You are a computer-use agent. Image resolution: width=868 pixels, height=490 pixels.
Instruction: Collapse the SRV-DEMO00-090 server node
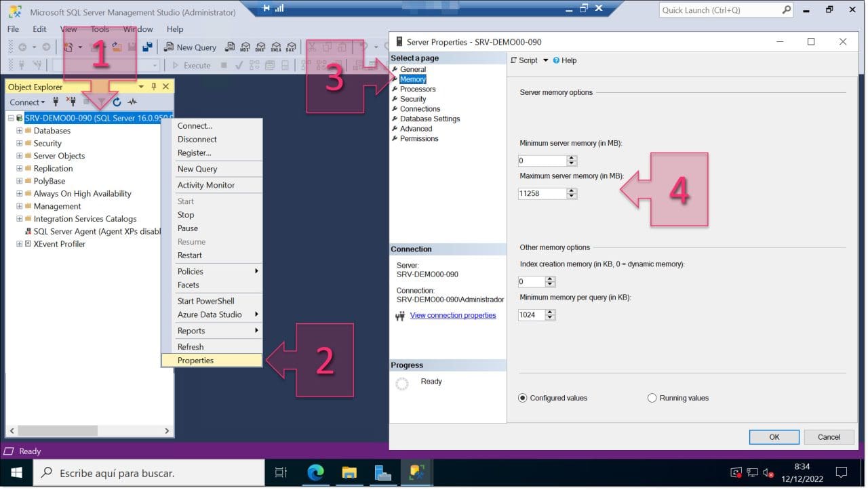[x=11, y=118]
